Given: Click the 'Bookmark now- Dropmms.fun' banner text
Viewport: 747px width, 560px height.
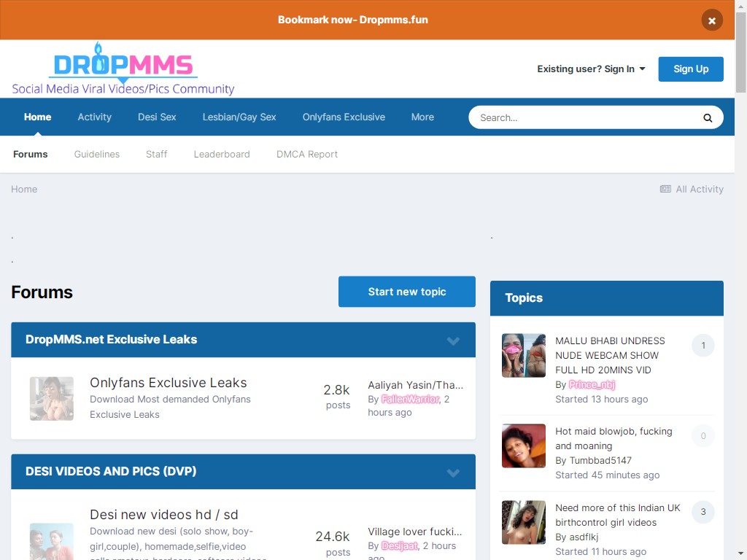Looking at the screenshot, I should 353,20.
